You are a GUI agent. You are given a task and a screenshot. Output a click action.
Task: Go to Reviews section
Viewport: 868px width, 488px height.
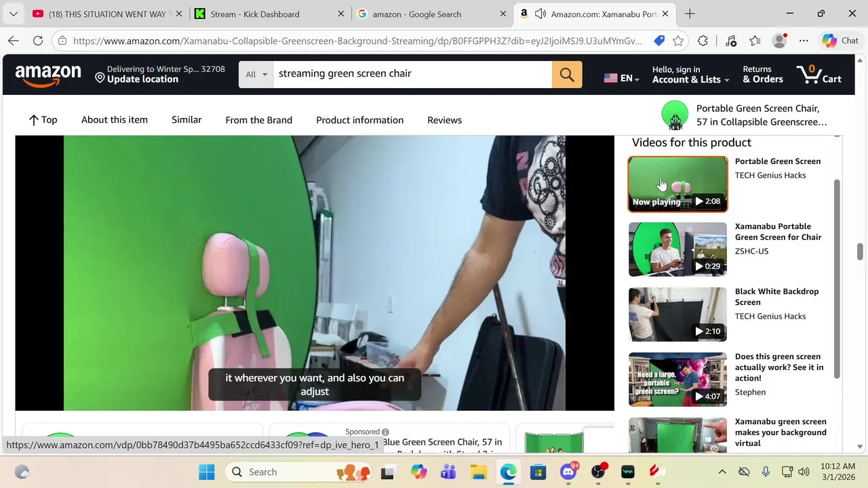click(444, 120)
